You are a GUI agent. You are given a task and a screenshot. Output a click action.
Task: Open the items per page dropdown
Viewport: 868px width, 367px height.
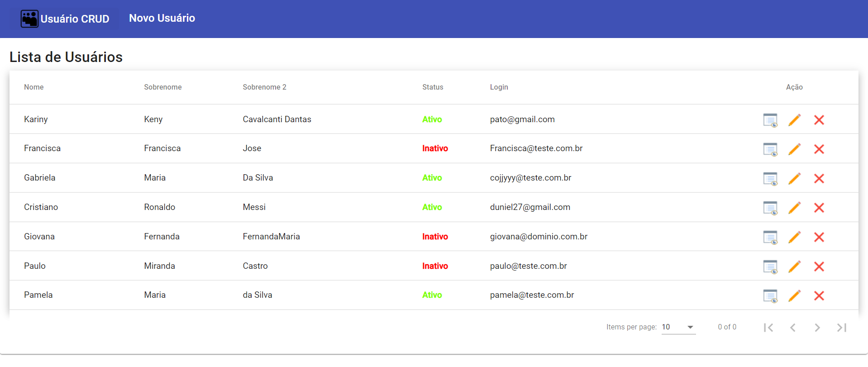[x=678, y=327]
